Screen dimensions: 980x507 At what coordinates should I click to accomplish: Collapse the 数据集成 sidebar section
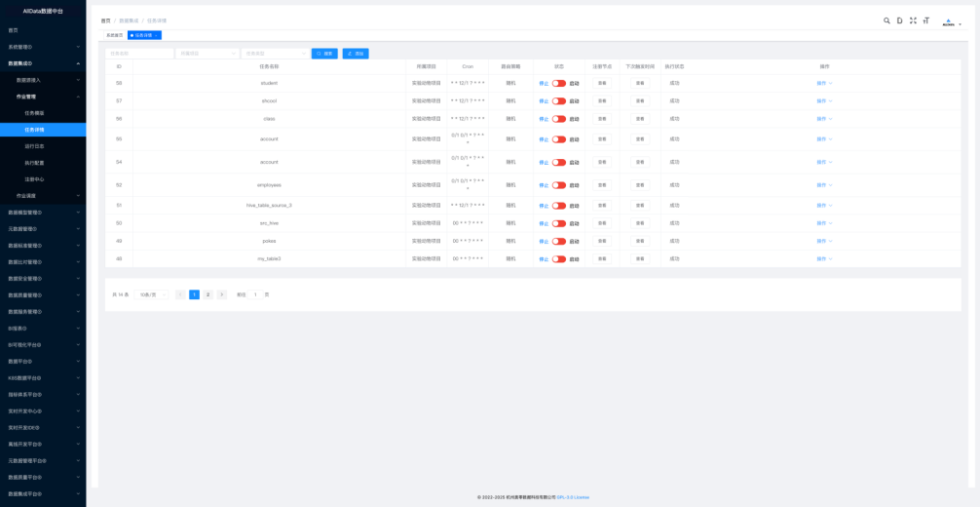coord(43,63)
